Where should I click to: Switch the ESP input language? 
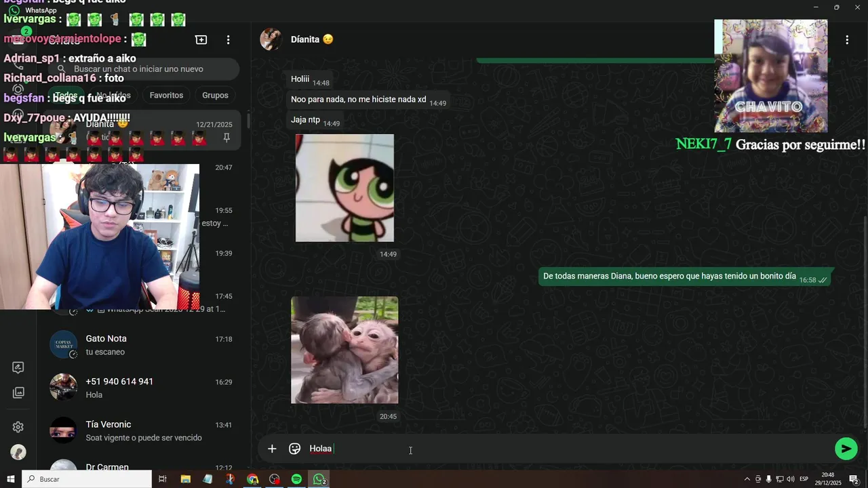pos(804,479)
